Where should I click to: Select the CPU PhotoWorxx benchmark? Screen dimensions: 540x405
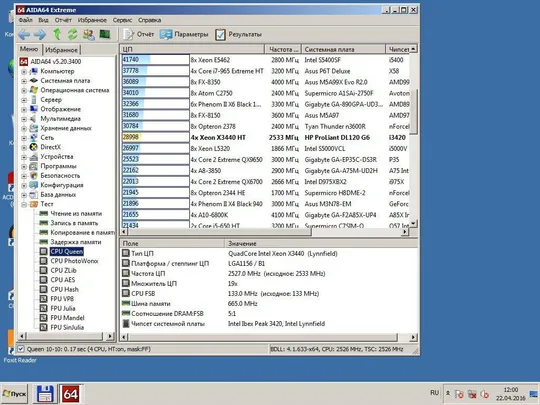(74, 261)
